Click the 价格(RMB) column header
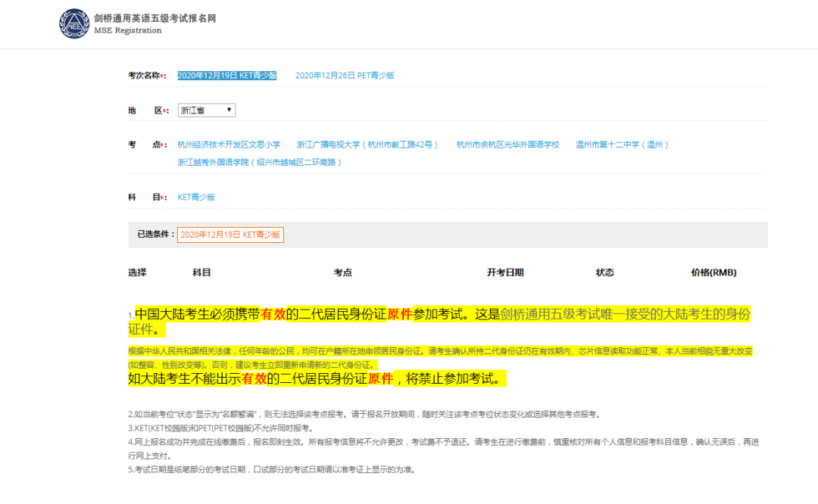This screenshot has height=504, width=818. (713, 272)
